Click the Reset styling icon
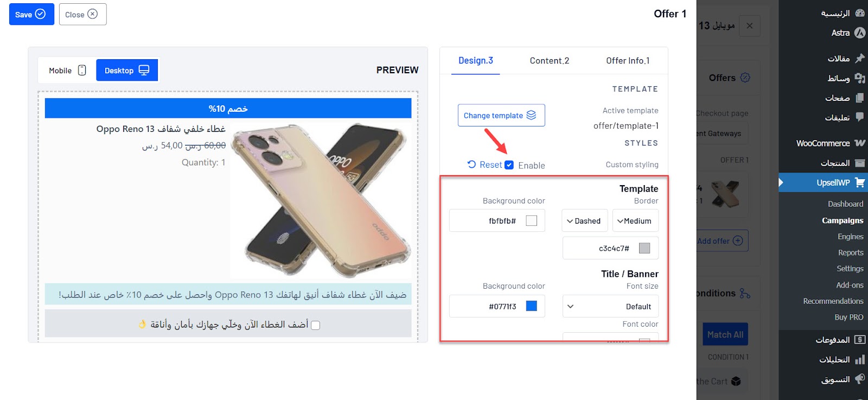 click(x=471, y=164)
